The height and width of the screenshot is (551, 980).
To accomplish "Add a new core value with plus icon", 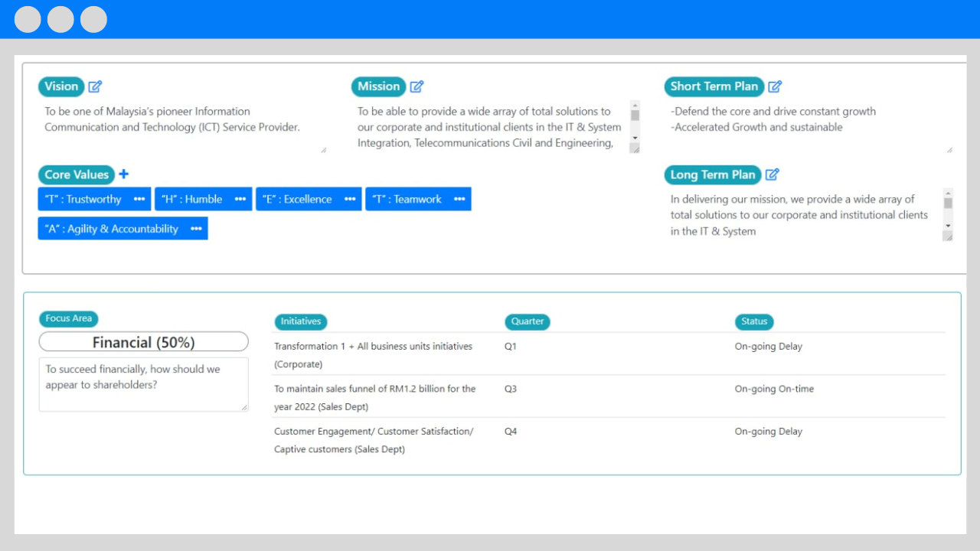I will (x=124, y=174).
